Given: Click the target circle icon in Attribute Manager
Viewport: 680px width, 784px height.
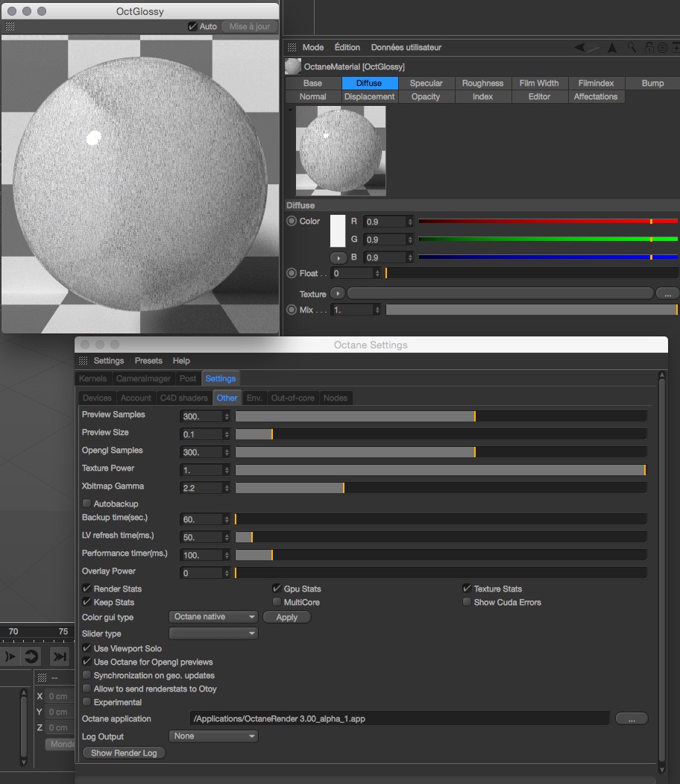Looking at the screenshot, I should [x=663, y=48].
